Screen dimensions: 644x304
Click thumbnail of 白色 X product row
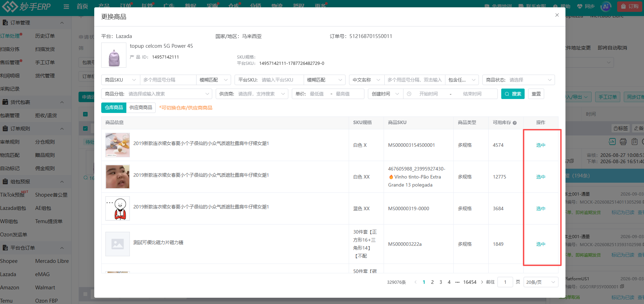[x=118, y=145]
